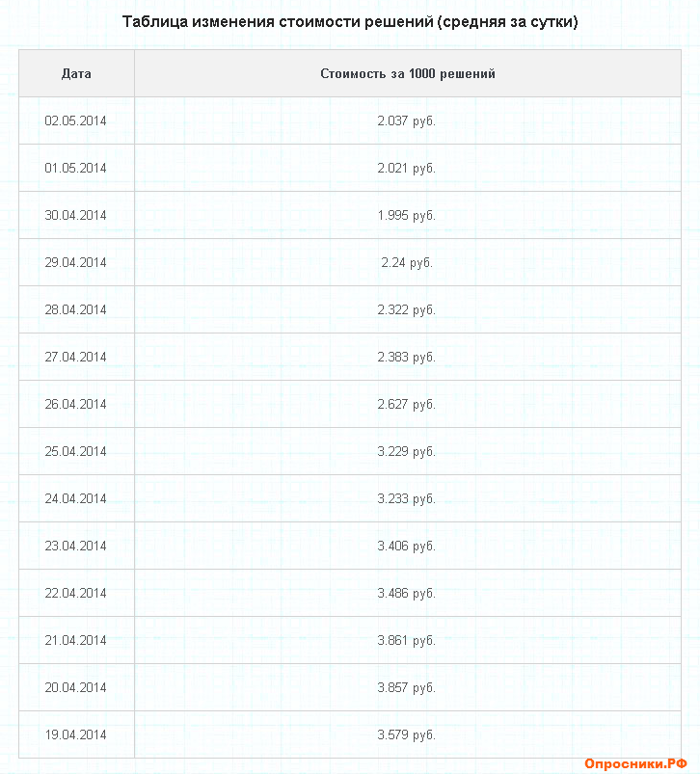Click the price value 3.229 руб.
The width and height of the screenshot is (700, 774).
click(407, 451)
